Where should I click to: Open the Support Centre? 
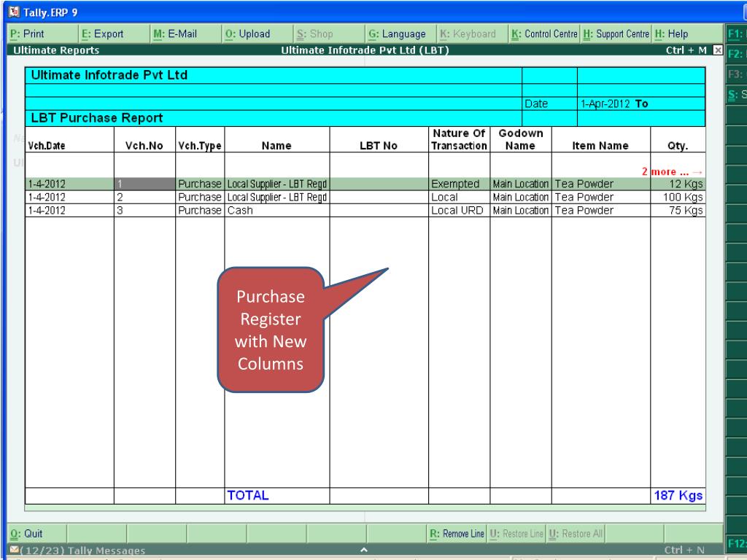[616, 34]
